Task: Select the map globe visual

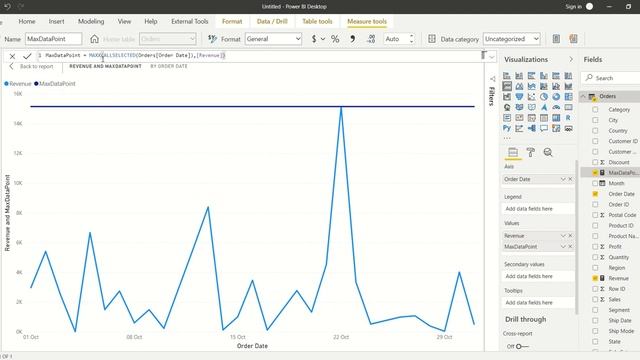Action: pyautogui.click(x=507, y=107)
